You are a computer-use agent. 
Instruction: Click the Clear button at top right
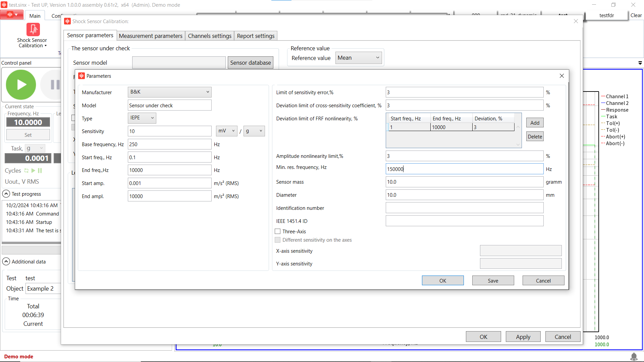[636, 15]
